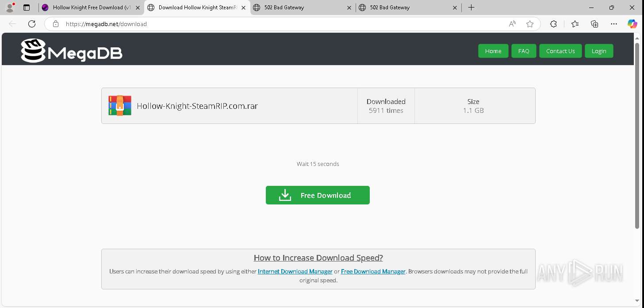Open Collections icon
This screenshot has height=308, width=644.
594,24
